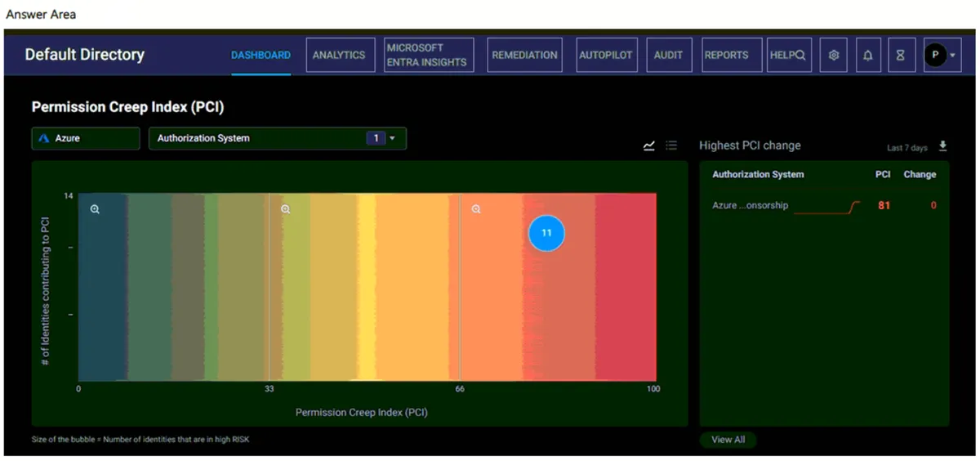Open MICROSOFT ENTRA INSIGHTS tab
This screenshot has width=980, height=461.
pyautogui.click(x=429, y=55)
